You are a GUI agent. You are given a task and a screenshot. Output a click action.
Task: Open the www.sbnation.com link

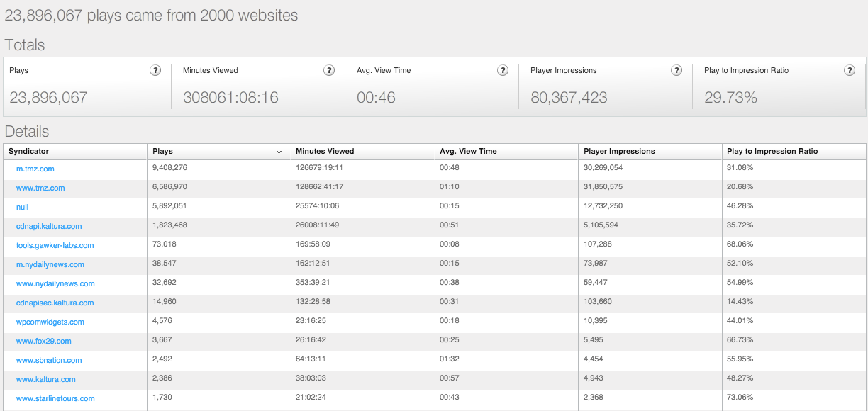point(49,360)
